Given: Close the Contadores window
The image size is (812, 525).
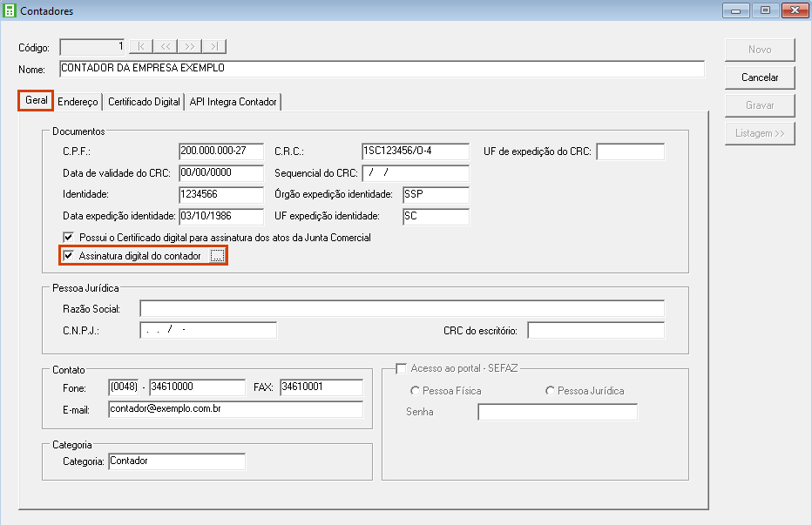Looking at the screenshot, I should click(x=795, y=10).
